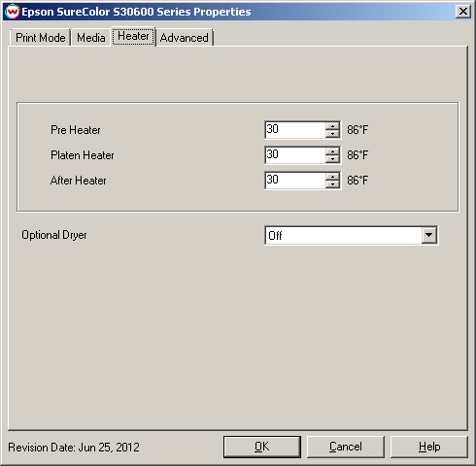Select the Heater tab
This screenshot has width=476, height=466.
(x=133, y=36)
